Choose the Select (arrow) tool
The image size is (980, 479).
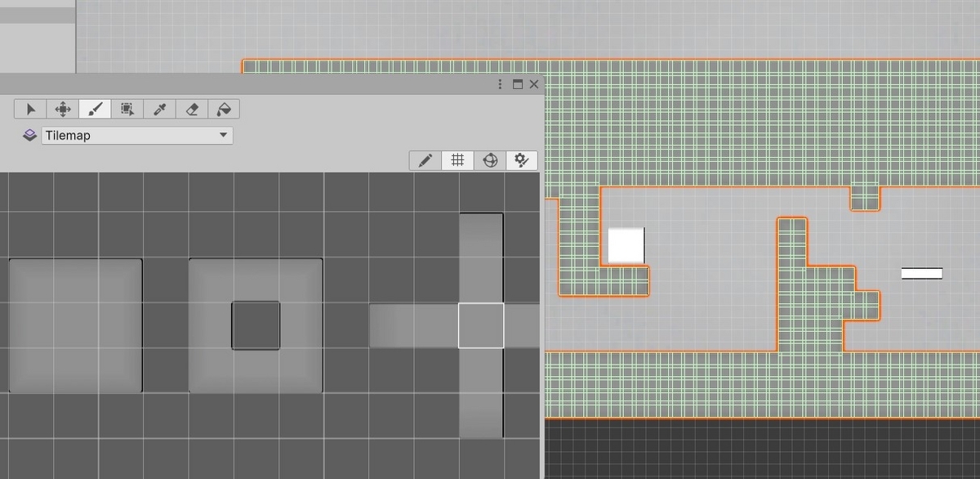(30, 109)
